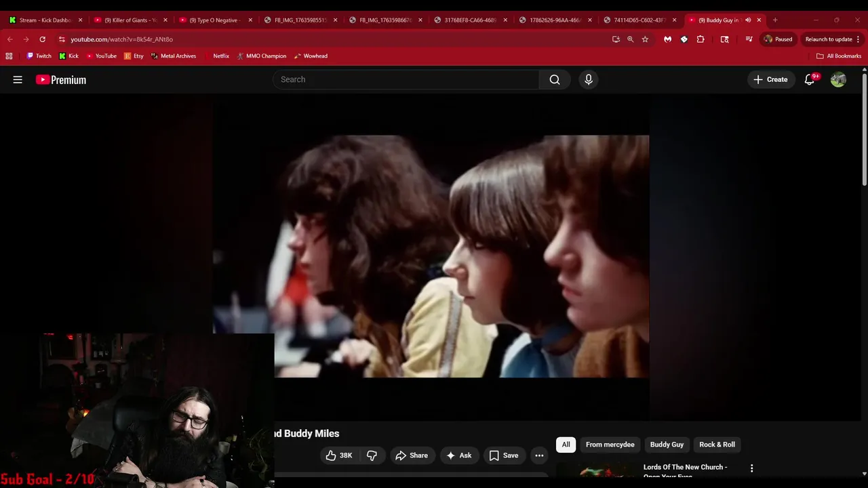Dislike the video
The width and height of the screenshot is (868, 488).
point(372,455)
